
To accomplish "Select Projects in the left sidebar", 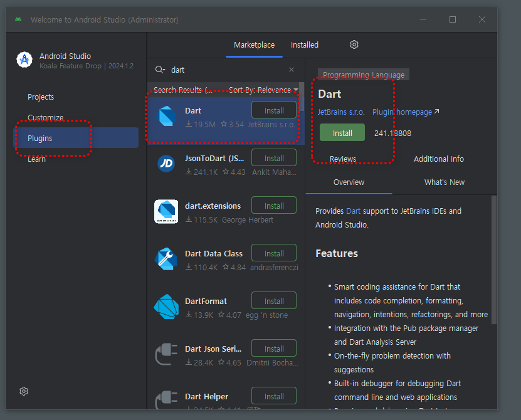I will [x=41, y=97].
